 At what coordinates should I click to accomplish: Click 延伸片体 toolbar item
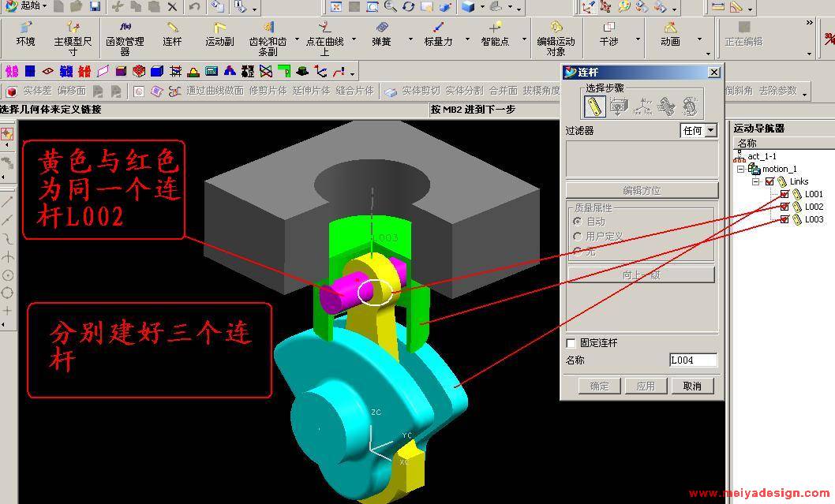click(x=312, y=91)
